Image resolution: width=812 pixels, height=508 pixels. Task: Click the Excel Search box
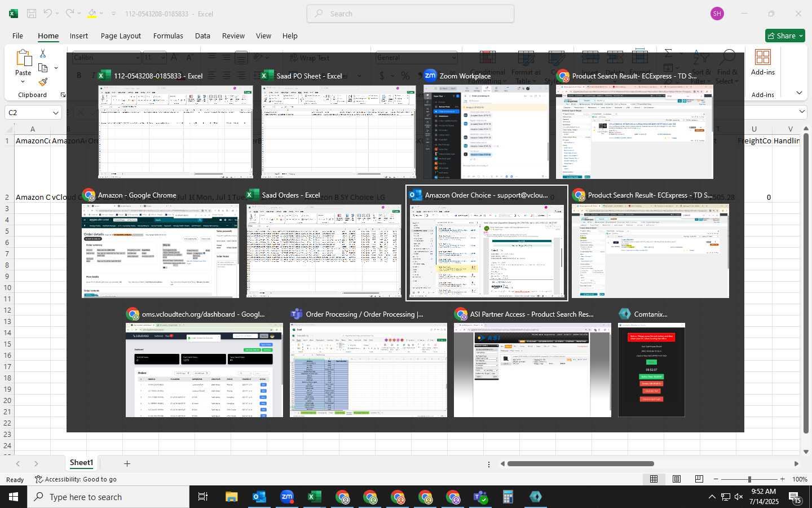[x=411, y=14]
